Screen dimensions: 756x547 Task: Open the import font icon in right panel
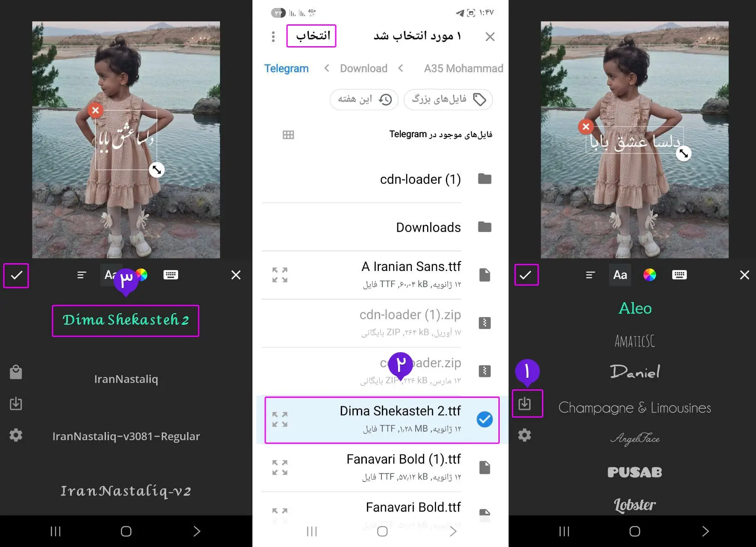(525, 403)
